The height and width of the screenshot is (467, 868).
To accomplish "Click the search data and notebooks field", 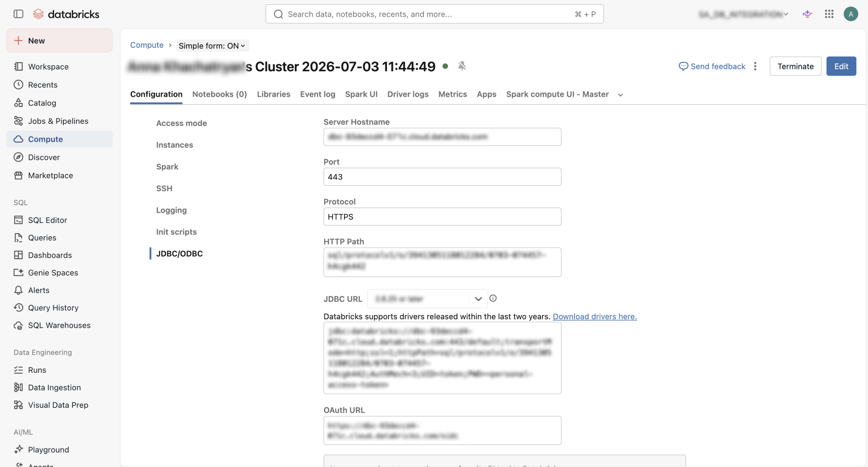I will [x=434, y=14].
